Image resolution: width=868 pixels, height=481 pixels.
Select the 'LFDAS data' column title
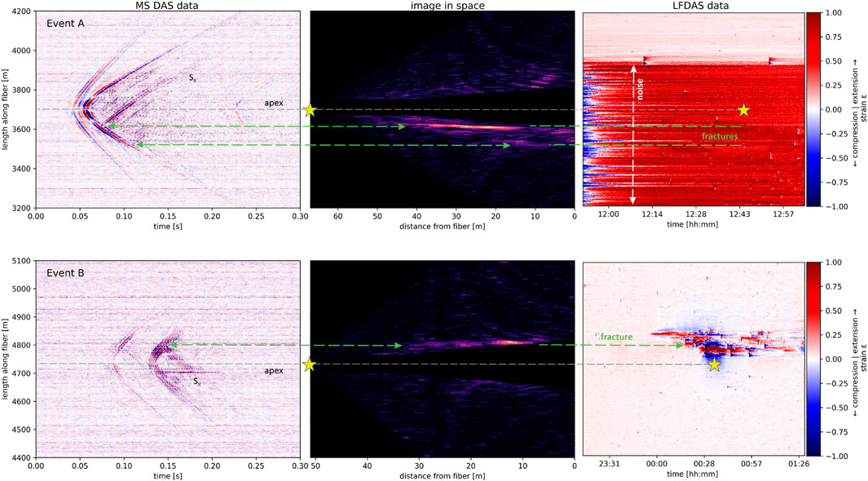pyautogui.click(x=700, y=6)
